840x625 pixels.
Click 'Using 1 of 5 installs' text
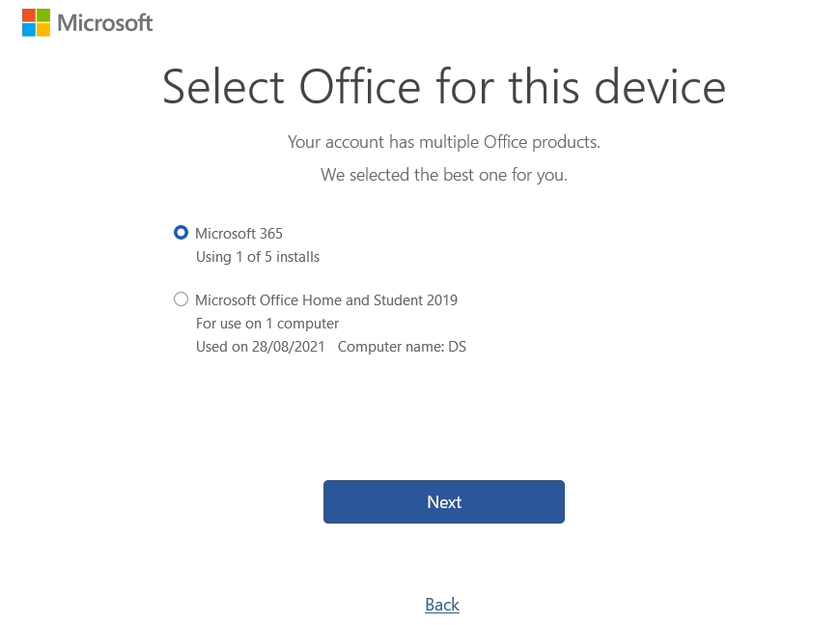pyautogui.click(x=258, y=257)
